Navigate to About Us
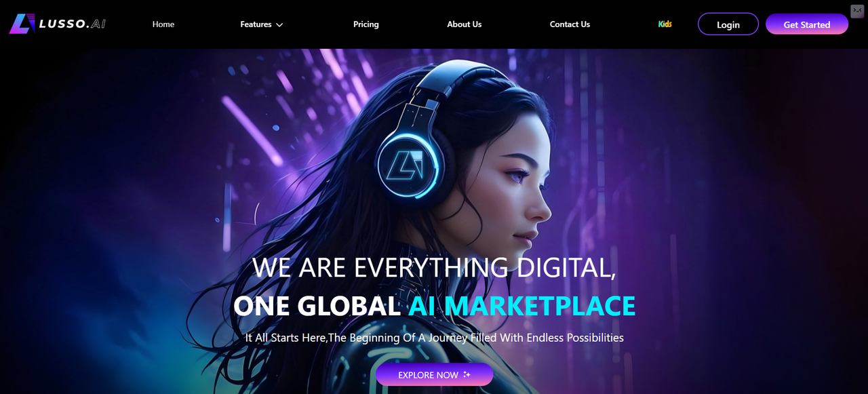This screenshot has width=868, height=394. click(x=465, y=24)
